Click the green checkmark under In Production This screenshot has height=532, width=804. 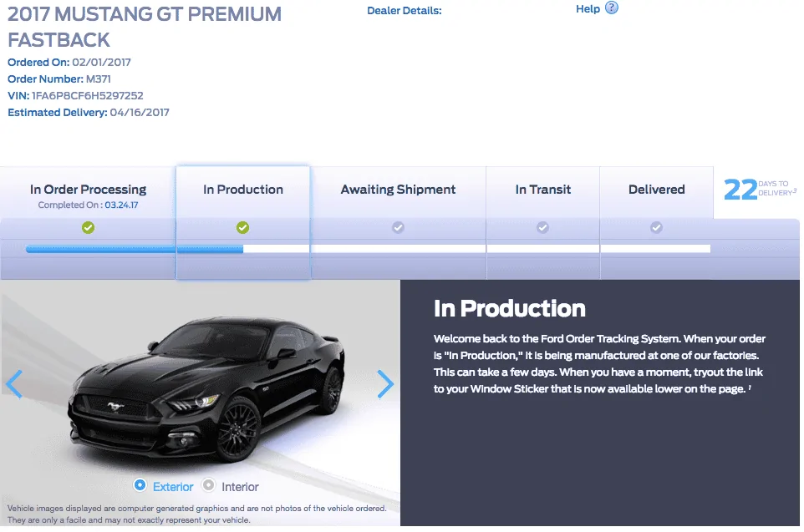point(243,227)
